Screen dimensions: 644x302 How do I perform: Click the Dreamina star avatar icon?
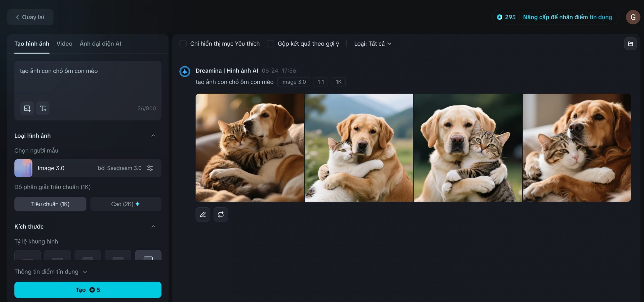pos(185,71)
